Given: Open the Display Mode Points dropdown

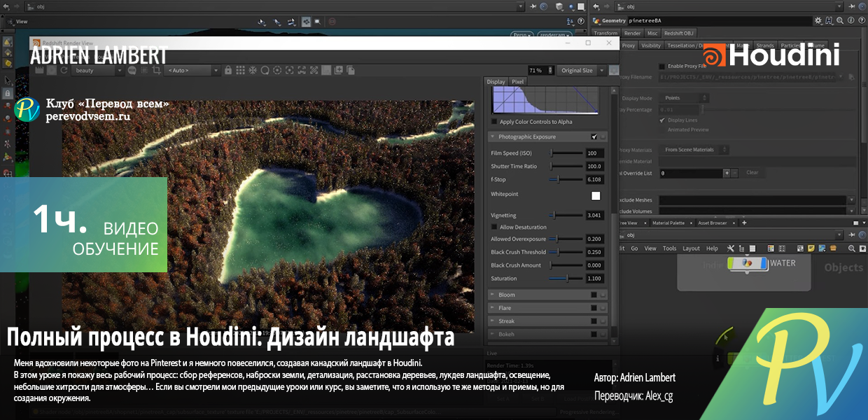Looking at the screenshot, I should 684,98.
